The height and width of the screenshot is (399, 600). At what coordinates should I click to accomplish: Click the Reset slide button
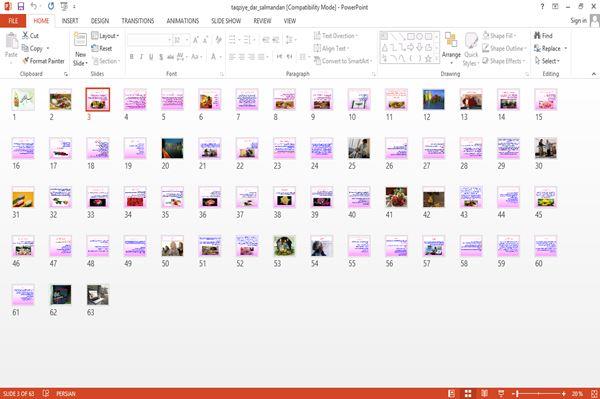(102, 48)
